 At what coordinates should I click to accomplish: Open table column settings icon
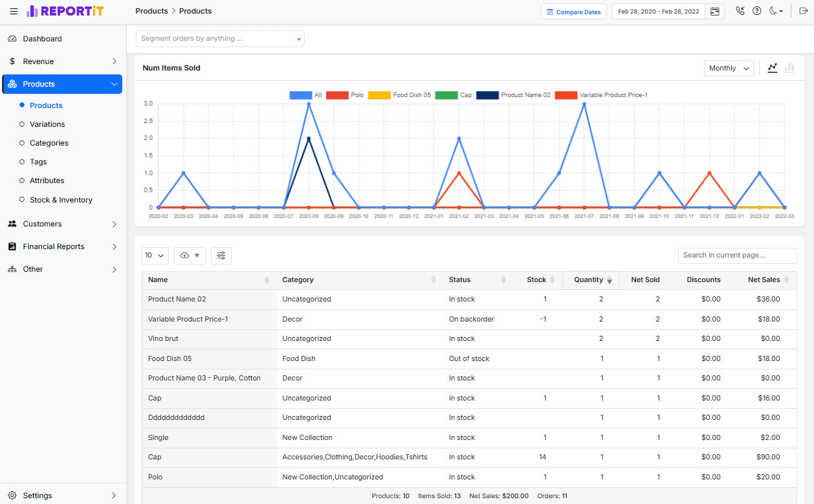221,256
